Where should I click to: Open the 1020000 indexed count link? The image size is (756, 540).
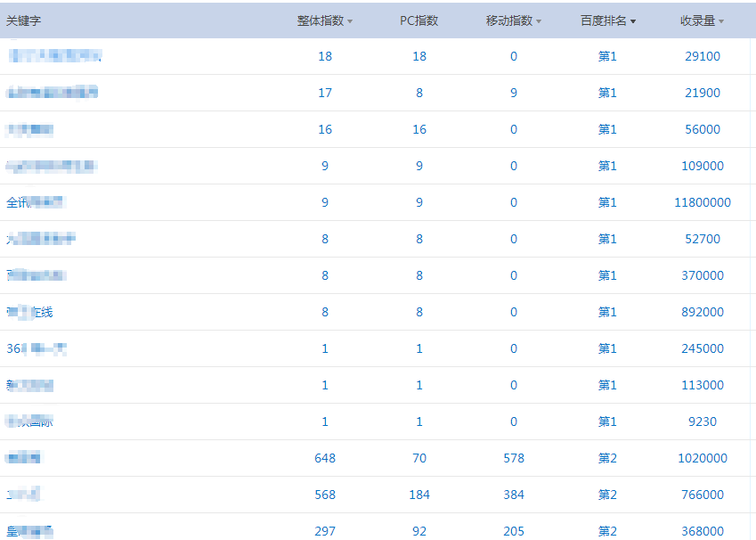[x=702, y=458]
